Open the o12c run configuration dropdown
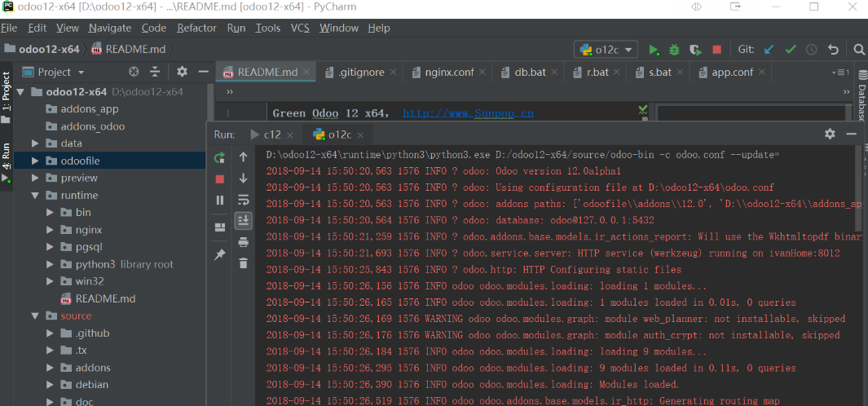The image size is (868, 406). 606,50
